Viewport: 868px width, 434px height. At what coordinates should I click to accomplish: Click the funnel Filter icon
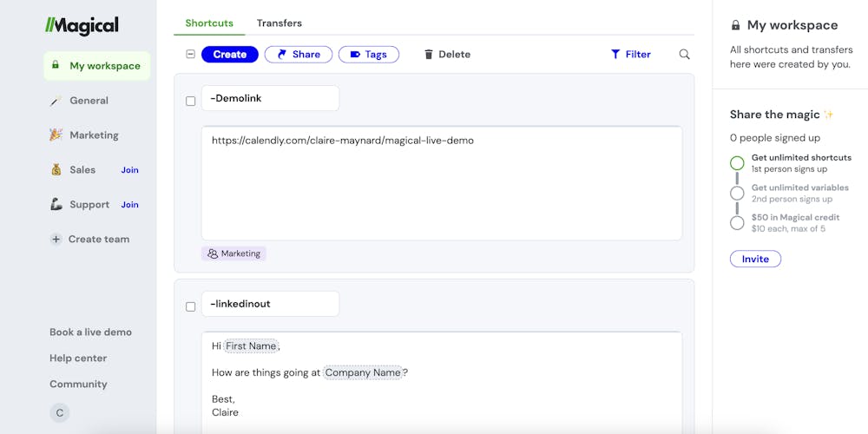click(x=615, y=54)
